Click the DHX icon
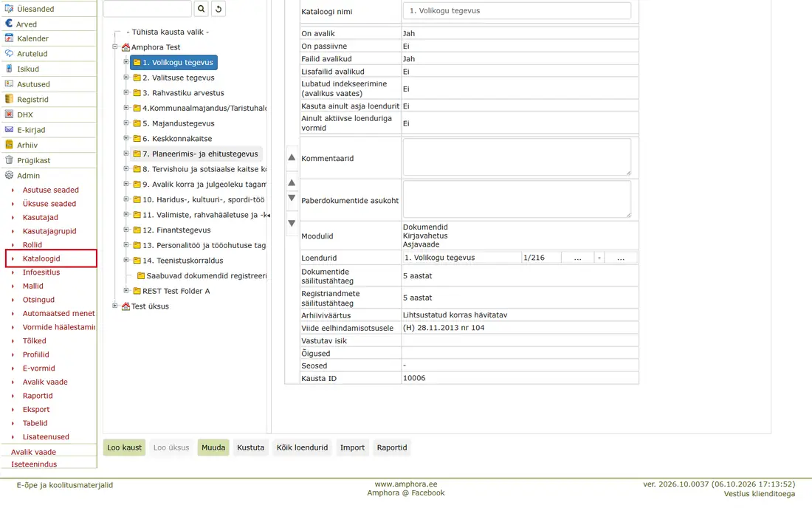This screenshot has width=812, height=508. point(9,114)
